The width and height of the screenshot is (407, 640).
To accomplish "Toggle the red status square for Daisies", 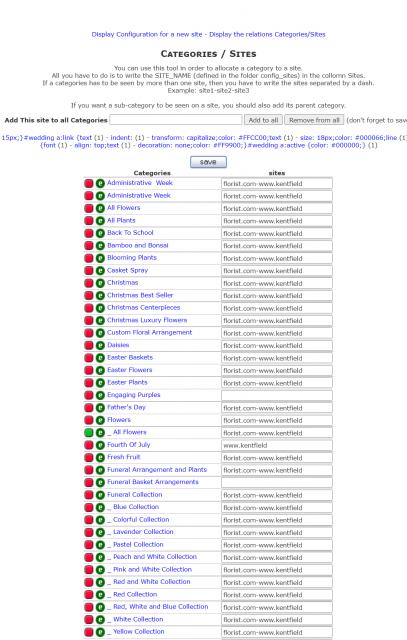I will point(89,346).
